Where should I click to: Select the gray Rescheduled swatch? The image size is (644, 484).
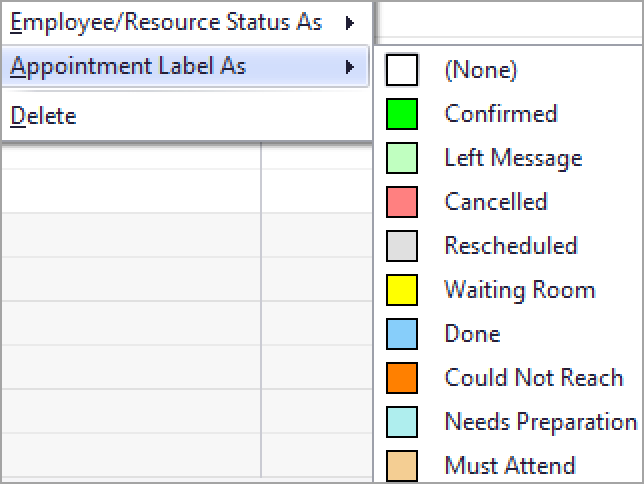402,246
